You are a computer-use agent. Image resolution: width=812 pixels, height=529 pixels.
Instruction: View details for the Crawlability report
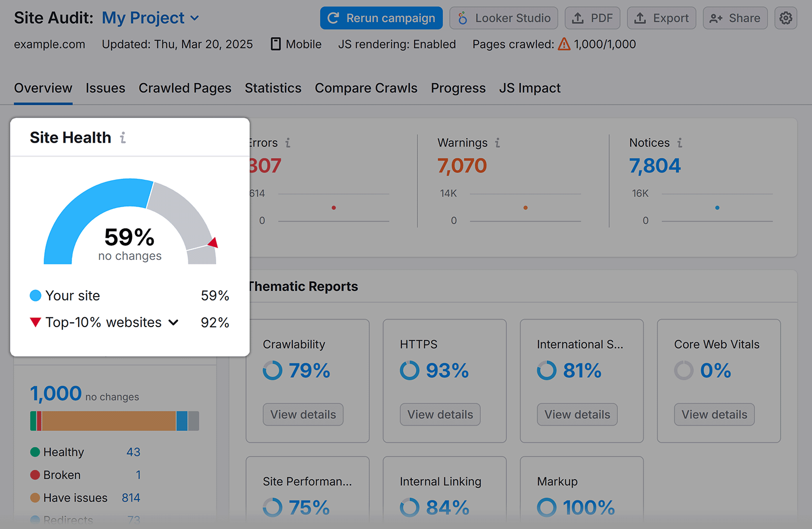pos(302,414)
